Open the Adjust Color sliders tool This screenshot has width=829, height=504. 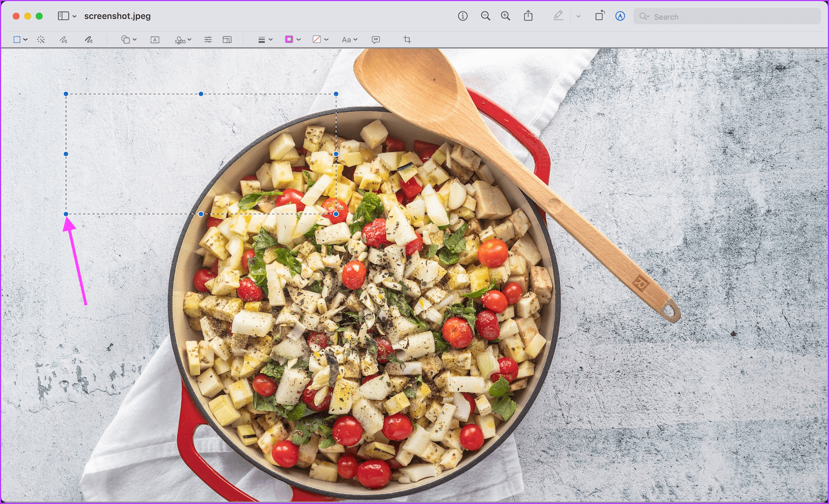[208, 40]
